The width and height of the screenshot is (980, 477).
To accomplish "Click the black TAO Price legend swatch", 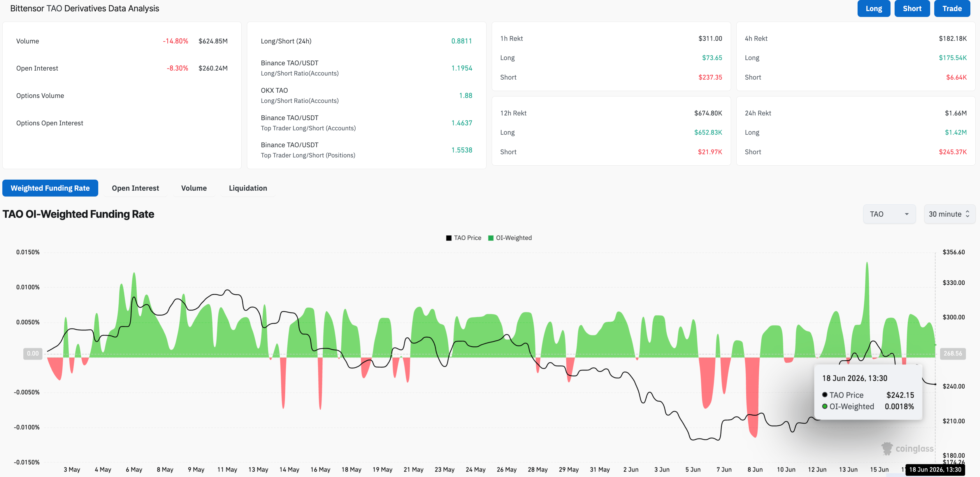I will pyautogui.click(x=449, y=238).
